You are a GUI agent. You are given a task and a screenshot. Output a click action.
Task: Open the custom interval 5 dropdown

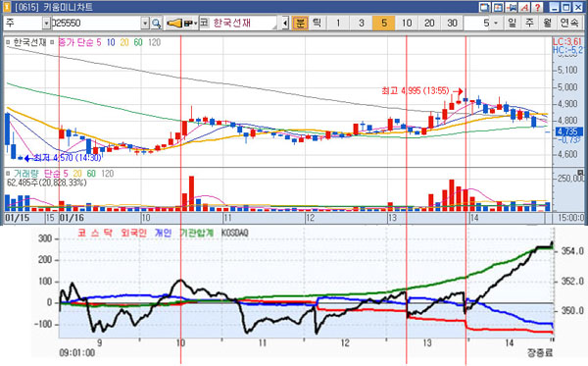(496, 24)
